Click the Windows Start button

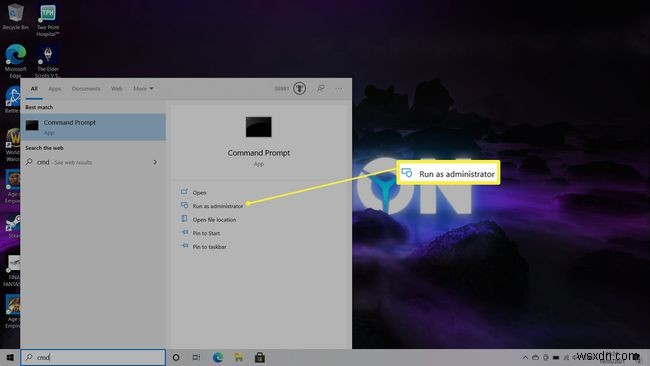click(10, 357)
